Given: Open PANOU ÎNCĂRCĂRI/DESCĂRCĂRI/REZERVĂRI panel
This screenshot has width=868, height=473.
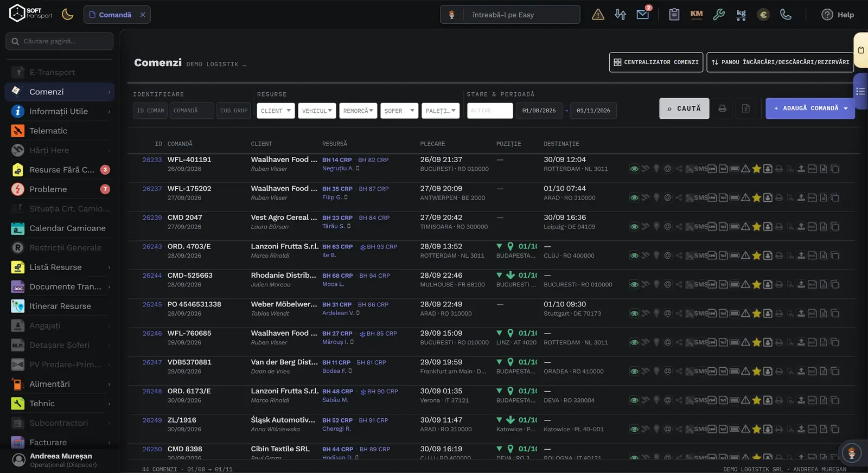Looking at the screenshot, I should click(x=780, y=62).
